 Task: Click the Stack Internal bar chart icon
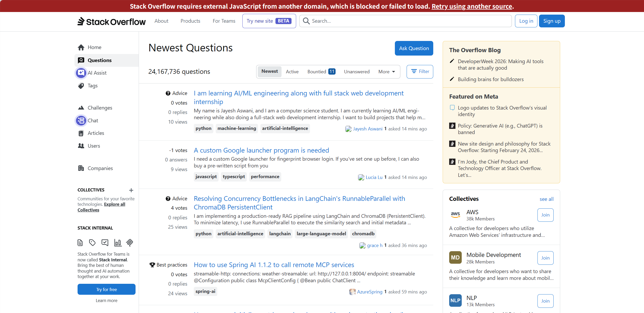pyautogui.click(x=118, y=243)
